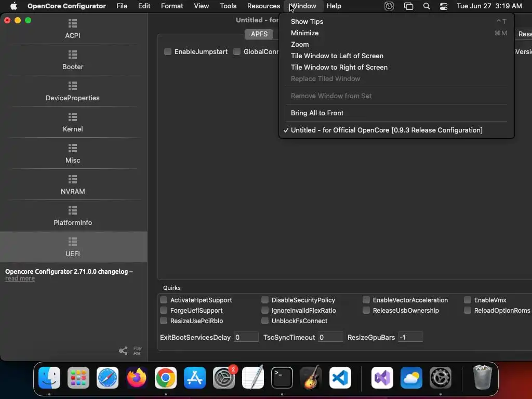Open the ACPI section icon

73,23
